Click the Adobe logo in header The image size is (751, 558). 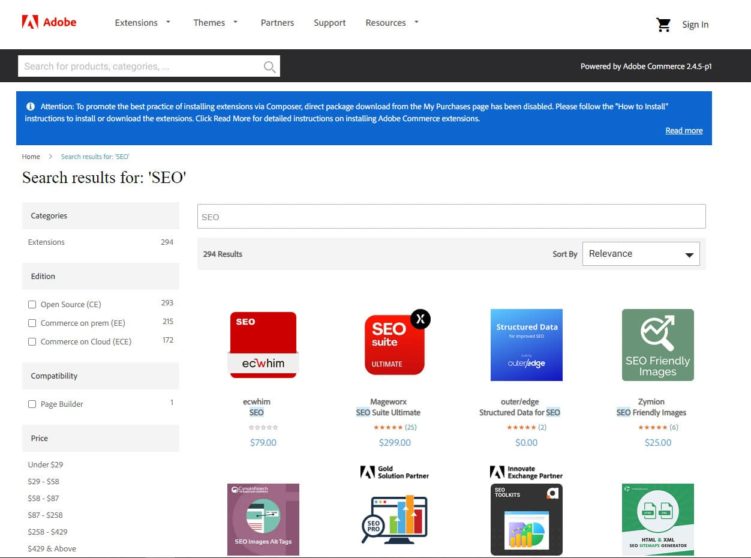(49, 22)
